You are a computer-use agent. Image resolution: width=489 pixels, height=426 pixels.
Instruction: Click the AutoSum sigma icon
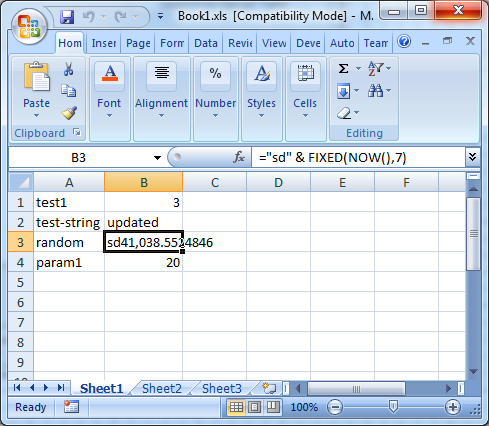(343, 69)
